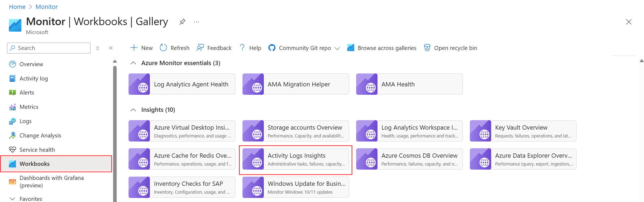
Task: Expand the Favorites group in sidebar
Action: coord(12,199)
